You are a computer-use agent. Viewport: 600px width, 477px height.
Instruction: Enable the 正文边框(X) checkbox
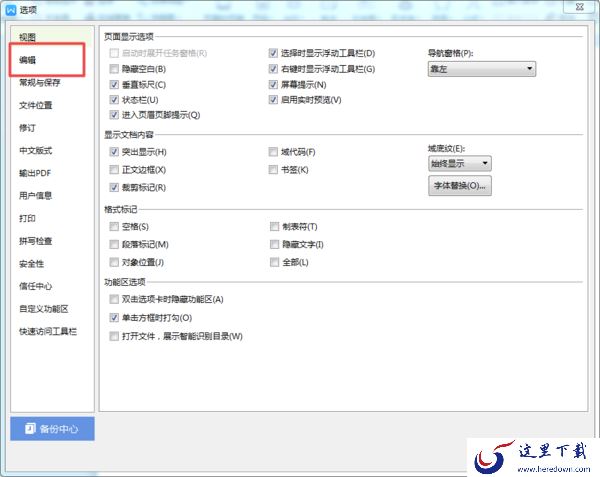(114, 169)
